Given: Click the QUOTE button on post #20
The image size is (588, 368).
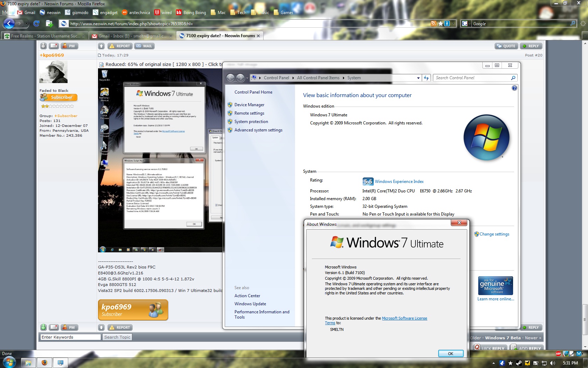Looking at the screenshot, I should click(506, 46).
